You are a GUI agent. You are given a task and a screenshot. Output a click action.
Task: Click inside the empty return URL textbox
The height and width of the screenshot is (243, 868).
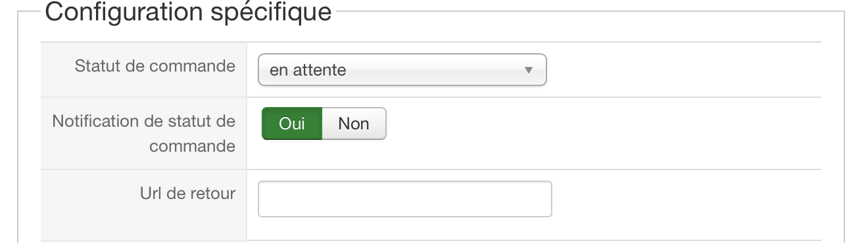point(404,199)
